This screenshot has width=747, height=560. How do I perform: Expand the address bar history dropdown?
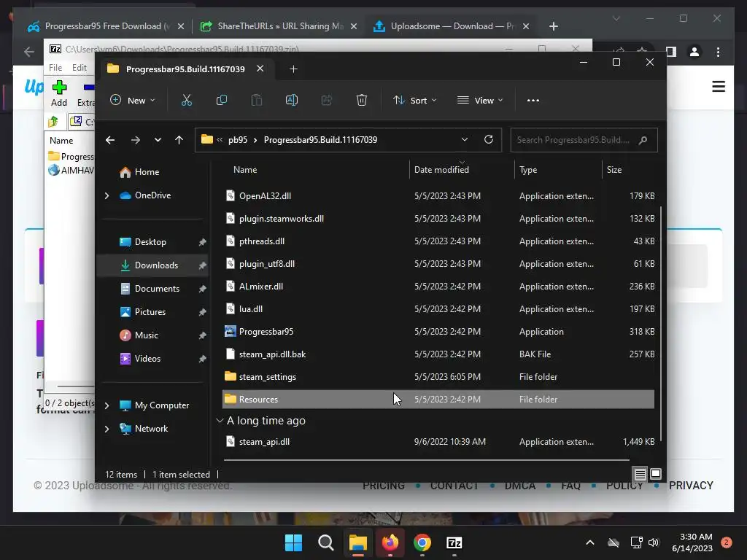[465, 139]
